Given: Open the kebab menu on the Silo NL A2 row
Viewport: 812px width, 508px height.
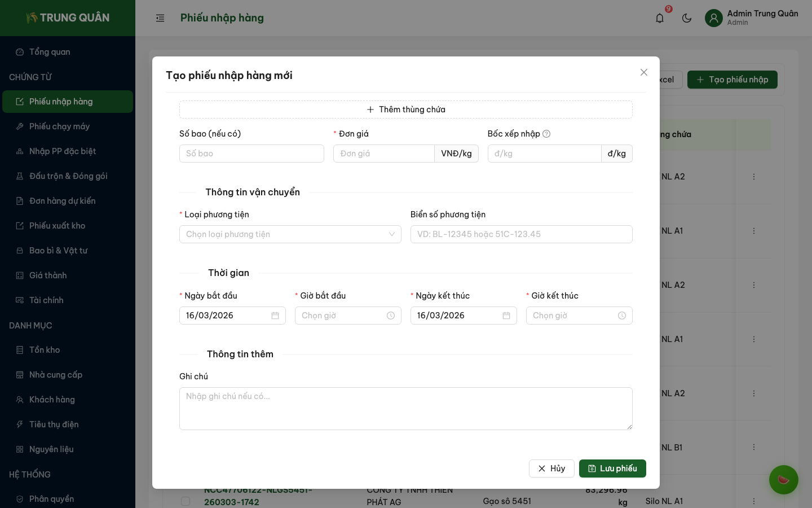Looking at the screenshot, I should pyautogui.click(x=754, y=177).
